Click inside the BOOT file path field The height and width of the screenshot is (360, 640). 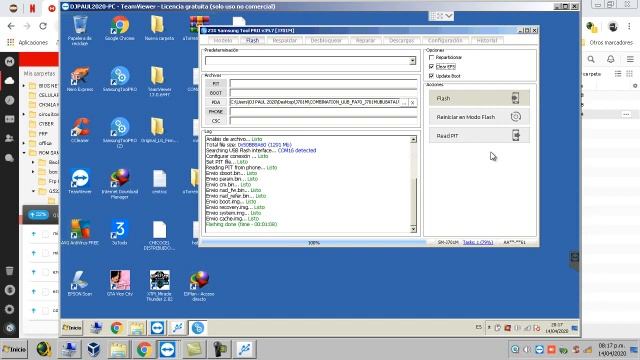click(323, 93)
